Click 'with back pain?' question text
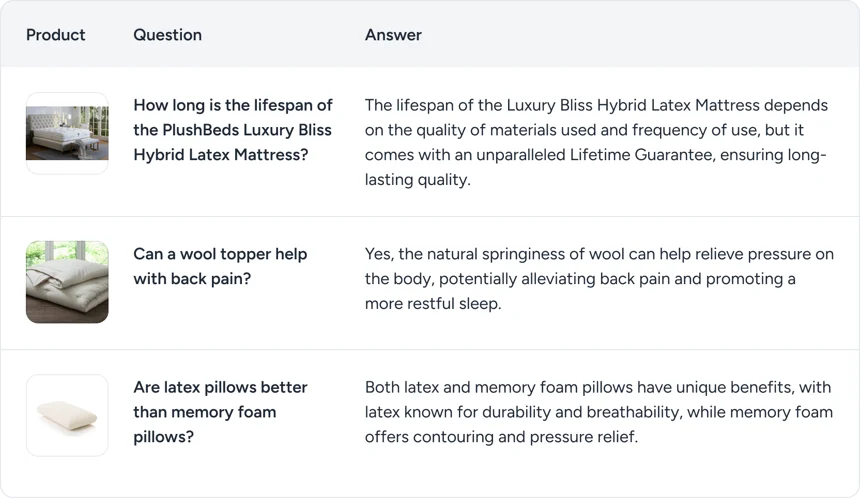This screenshot has height=498, width=860. pyautogui.click(x=192, y=279)
